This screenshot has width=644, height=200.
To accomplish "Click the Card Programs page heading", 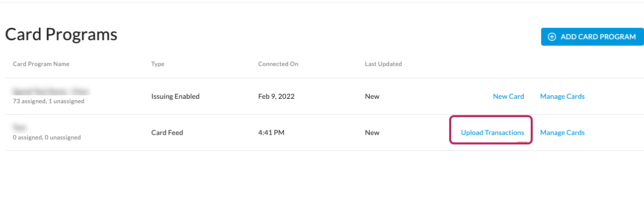I will [x=61, y=35].
